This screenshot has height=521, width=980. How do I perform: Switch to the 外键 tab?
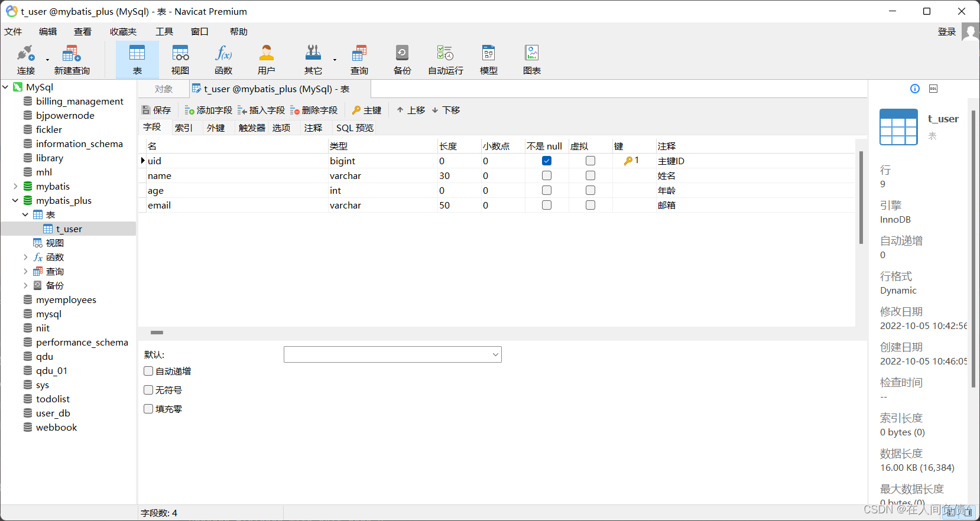[216, 128]
